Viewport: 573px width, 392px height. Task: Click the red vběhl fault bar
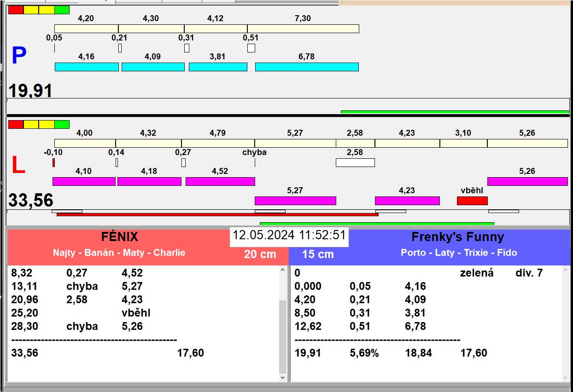pyautogui.click(x=472, y=201)
